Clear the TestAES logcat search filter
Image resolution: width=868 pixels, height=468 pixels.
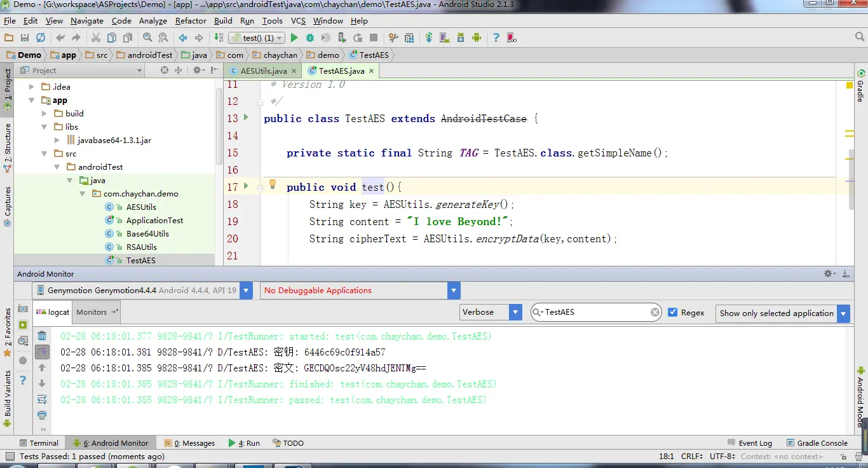[655, 312]
